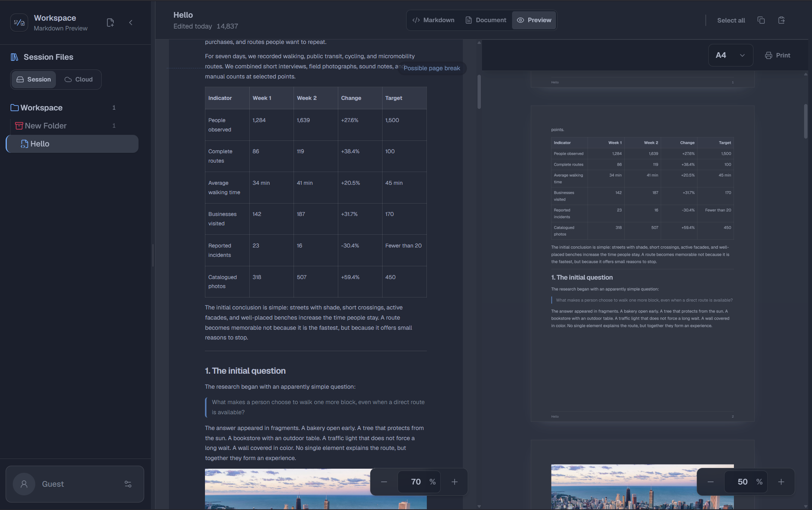812x510 pixels.
Task: Select the Preview view tab
Action: (534, 20)
